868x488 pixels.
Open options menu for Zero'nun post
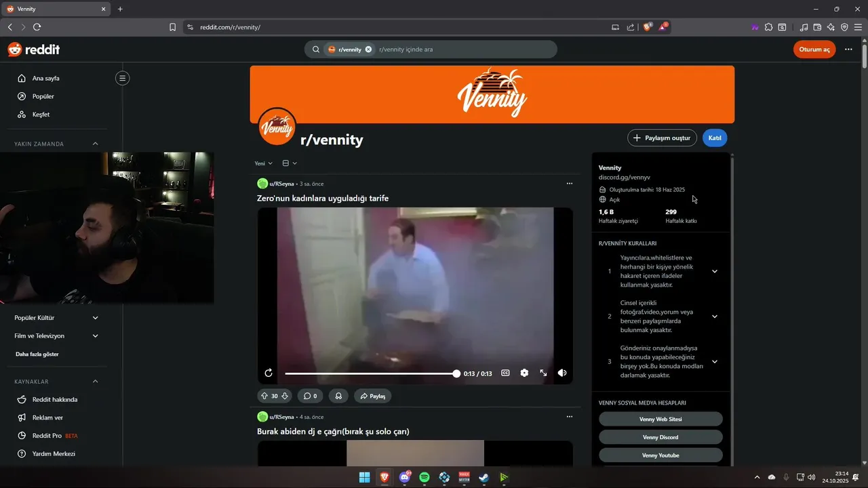click(x=569, y=184)
